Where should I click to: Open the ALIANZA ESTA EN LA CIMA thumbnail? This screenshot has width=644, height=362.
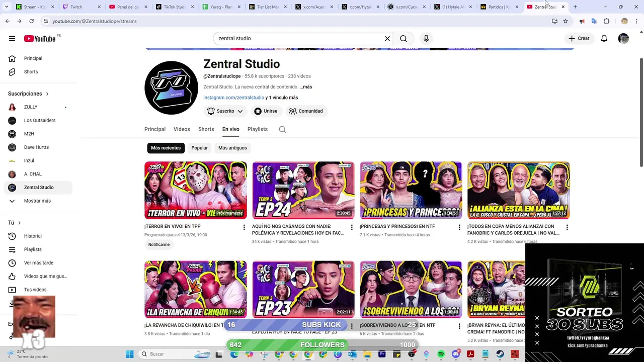(x=518, y=191)
